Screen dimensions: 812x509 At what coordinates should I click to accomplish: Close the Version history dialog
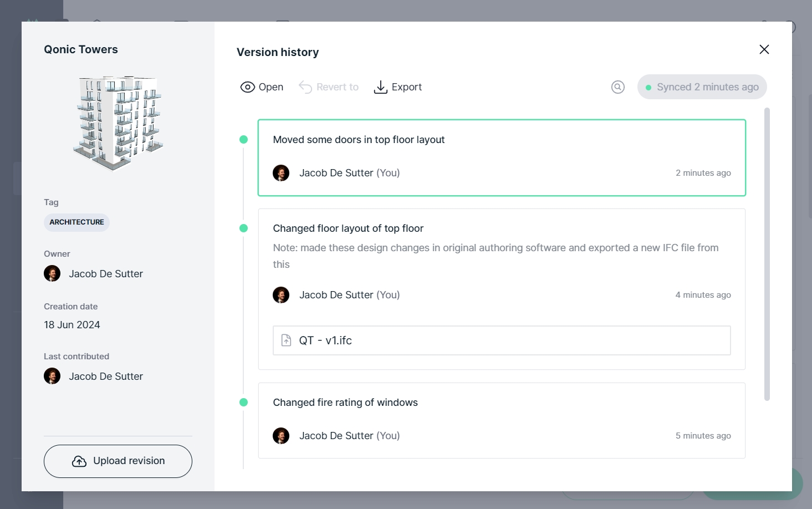[764, 49]
